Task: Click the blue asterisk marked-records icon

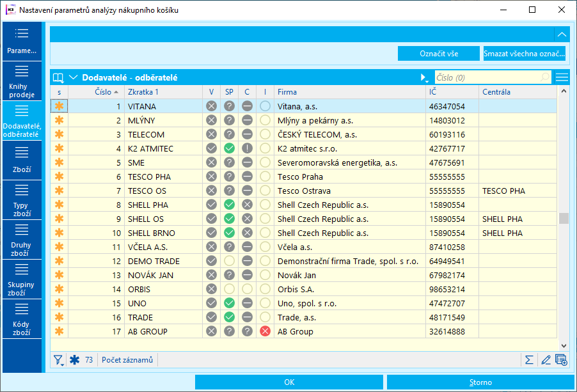Action: click(x=75, y=359)
